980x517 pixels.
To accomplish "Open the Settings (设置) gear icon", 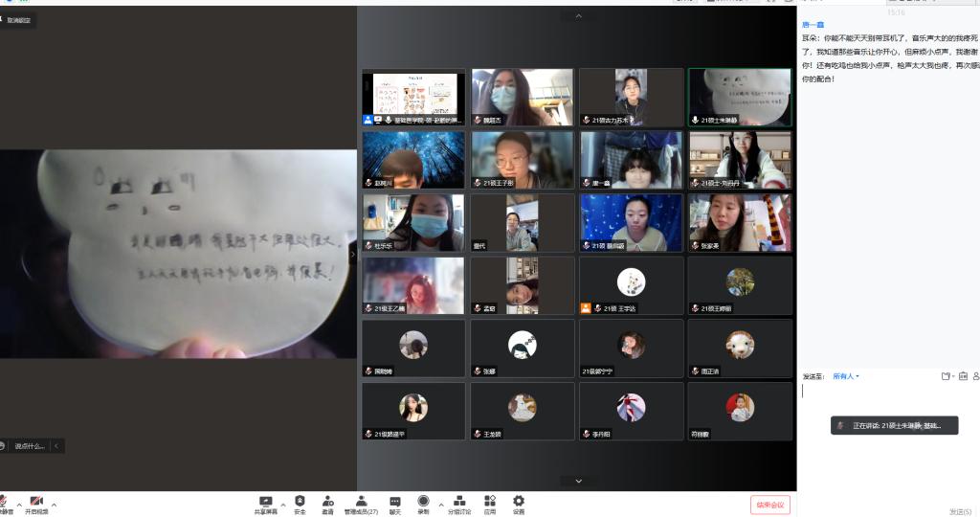I will click(519, 502).
